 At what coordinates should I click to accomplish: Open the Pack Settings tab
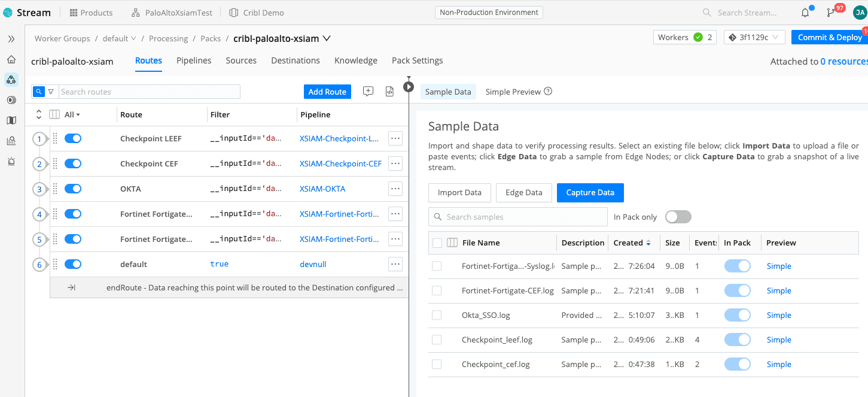point(417,60)
